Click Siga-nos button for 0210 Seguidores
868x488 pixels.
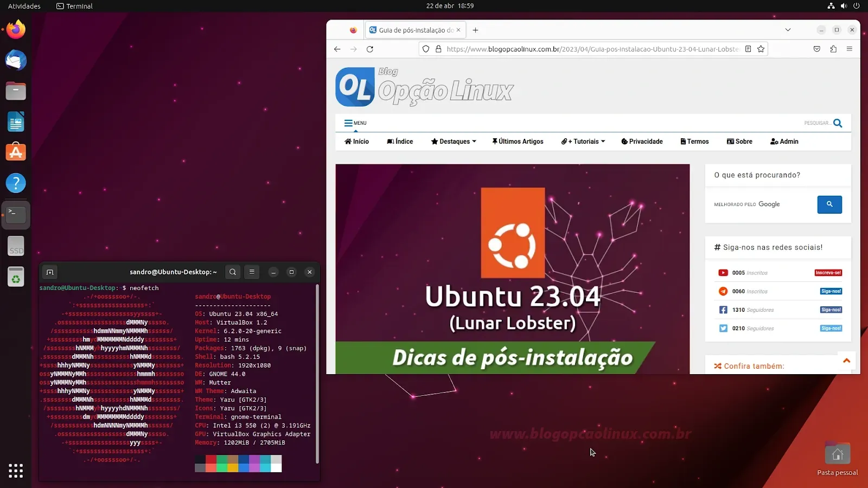(831, 328)
